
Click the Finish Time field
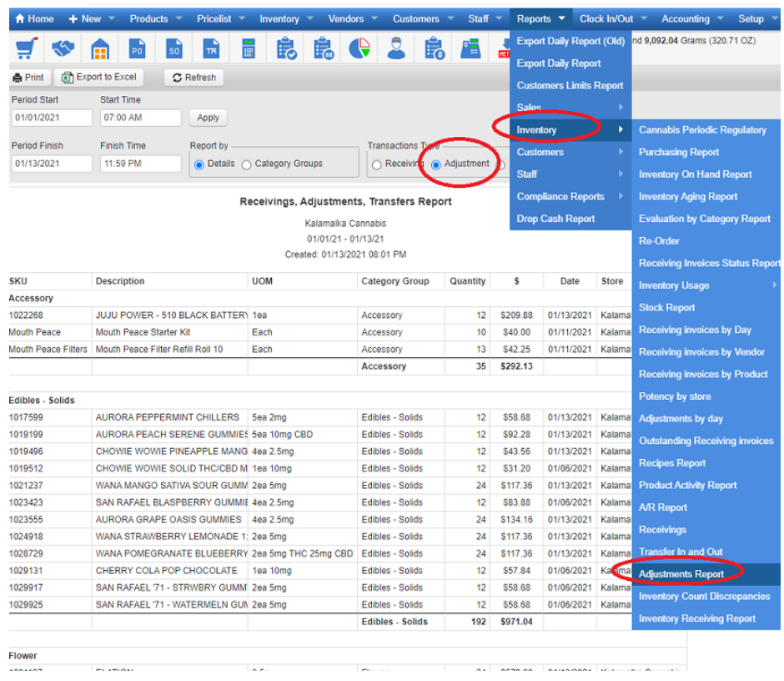click(140, 164)
